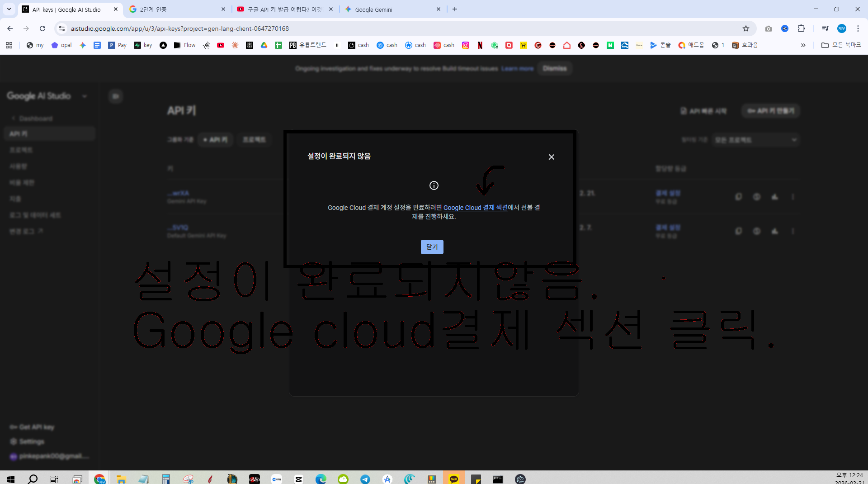Open the tab search dropdown arrow
868x484 pixels.
9,9
